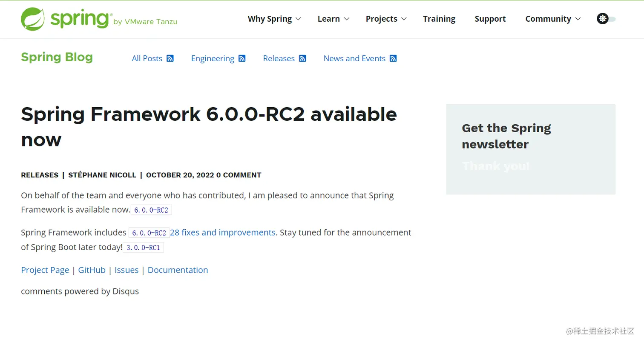Open the Issues link
The height and width of the screenshot is (345, 644).
(126, 270)
